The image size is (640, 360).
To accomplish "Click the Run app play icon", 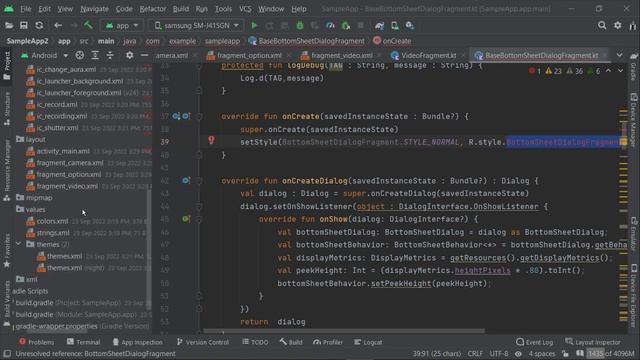I will [254, 25].
